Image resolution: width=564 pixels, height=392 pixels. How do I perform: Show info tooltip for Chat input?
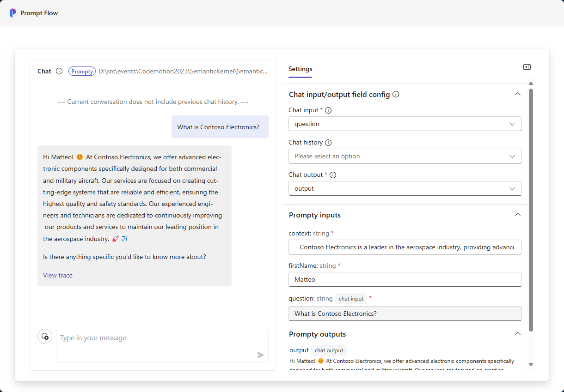click(328, 110)
